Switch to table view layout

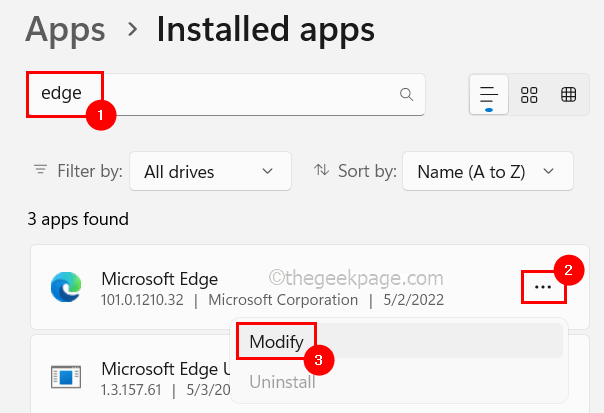[568, 94]
